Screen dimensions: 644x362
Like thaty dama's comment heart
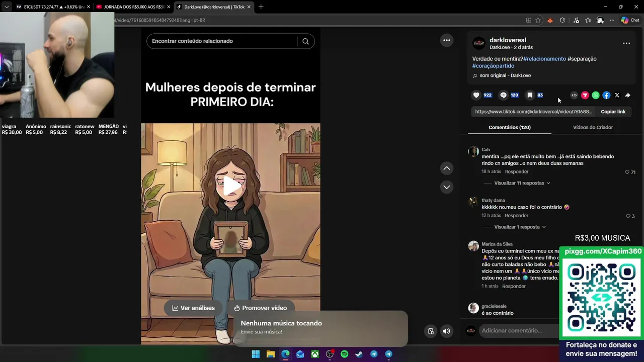(628, 216)
